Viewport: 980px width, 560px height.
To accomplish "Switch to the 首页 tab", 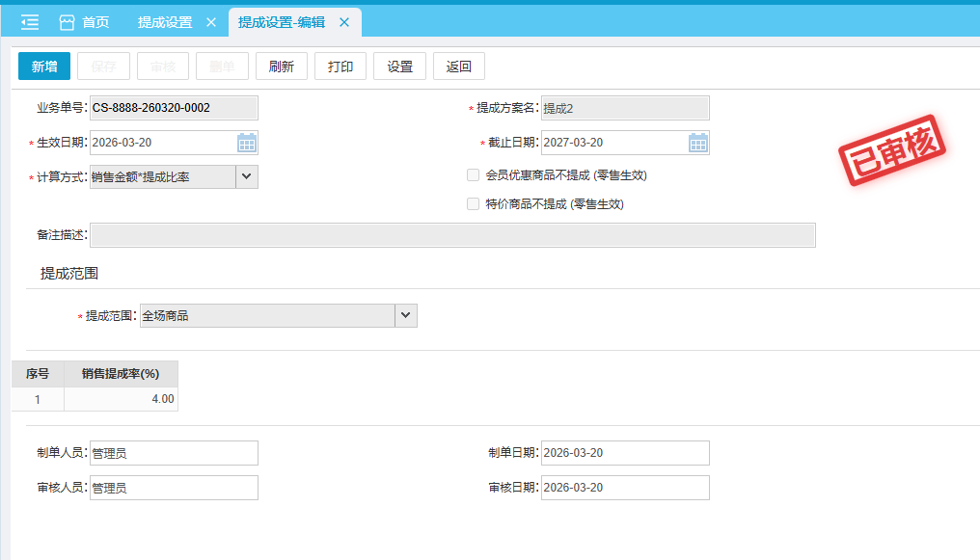I will [95, 22].
